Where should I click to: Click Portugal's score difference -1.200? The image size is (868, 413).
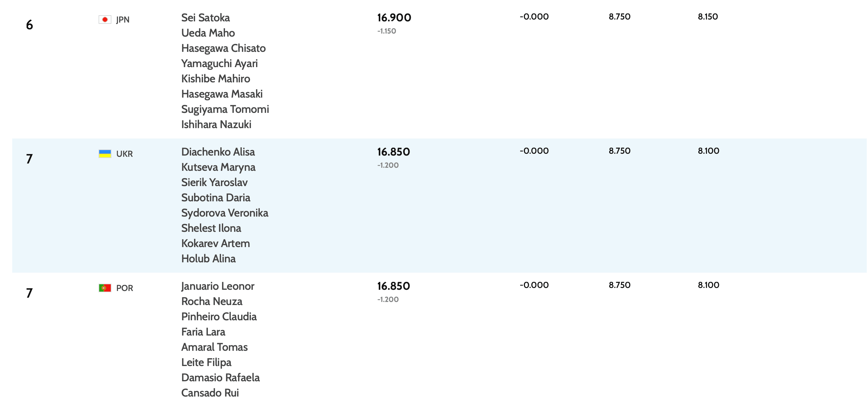click(x=388, y=299)
